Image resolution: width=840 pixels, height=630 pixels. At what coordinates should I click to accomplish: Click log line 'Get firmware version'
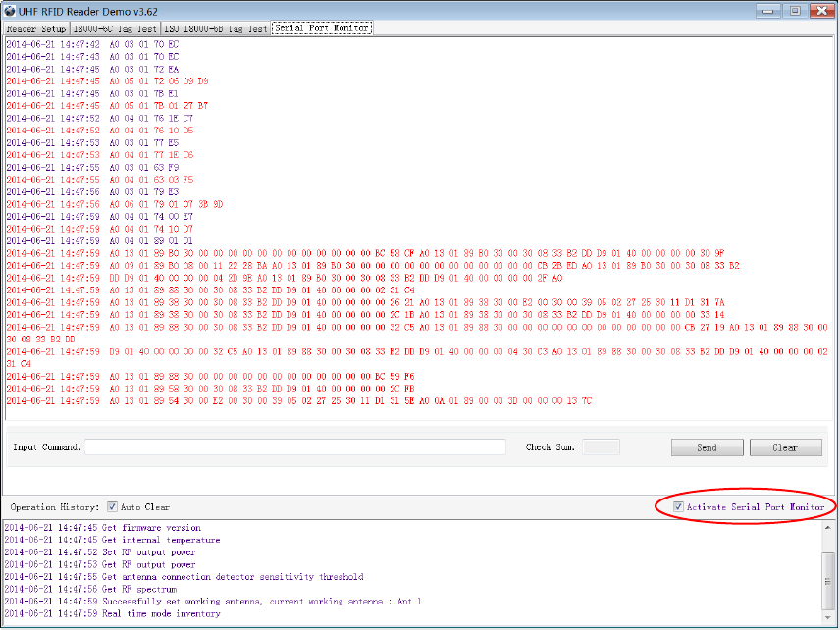click(x=103, y=528)
